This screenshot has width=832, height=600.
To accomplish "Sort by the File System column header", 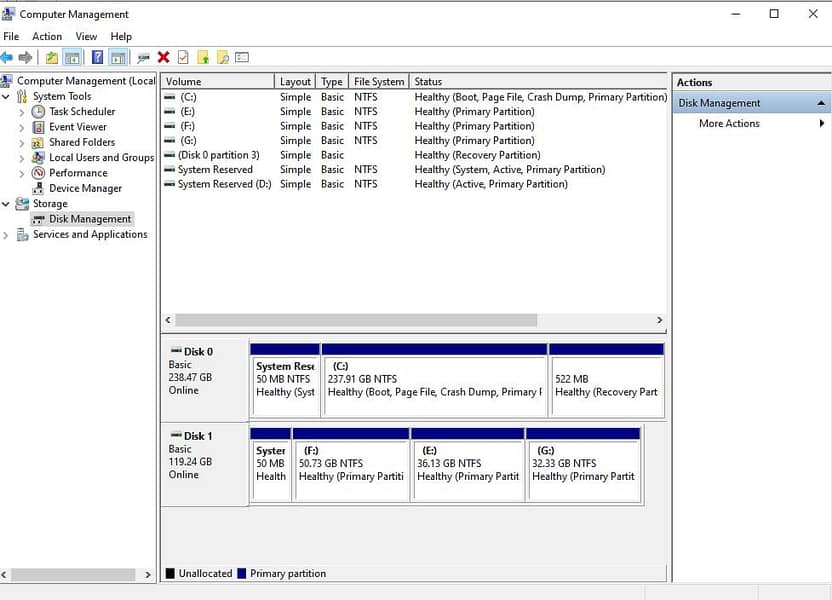I will click(x=379, y=81).
